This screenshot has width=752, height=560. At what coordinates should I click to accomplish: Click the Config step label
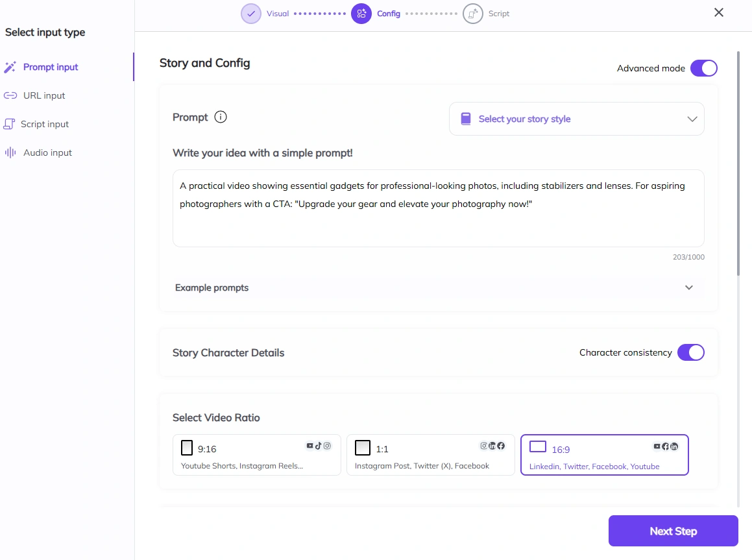point(389,14)
